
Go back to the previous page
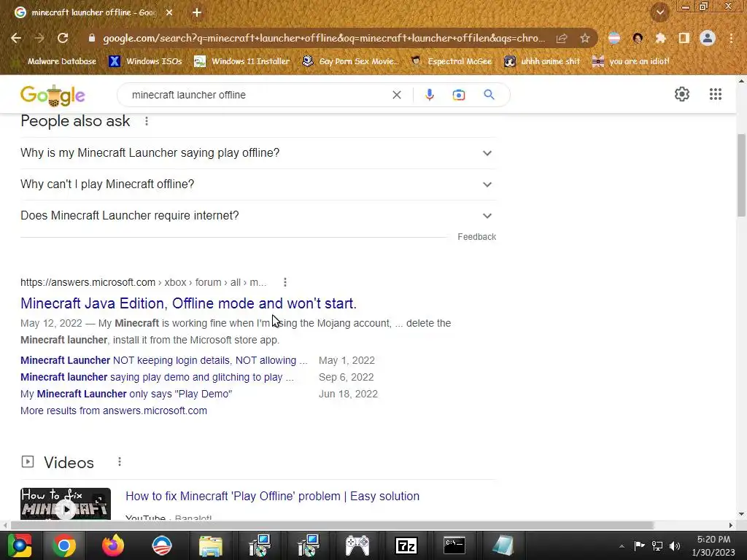16,38
